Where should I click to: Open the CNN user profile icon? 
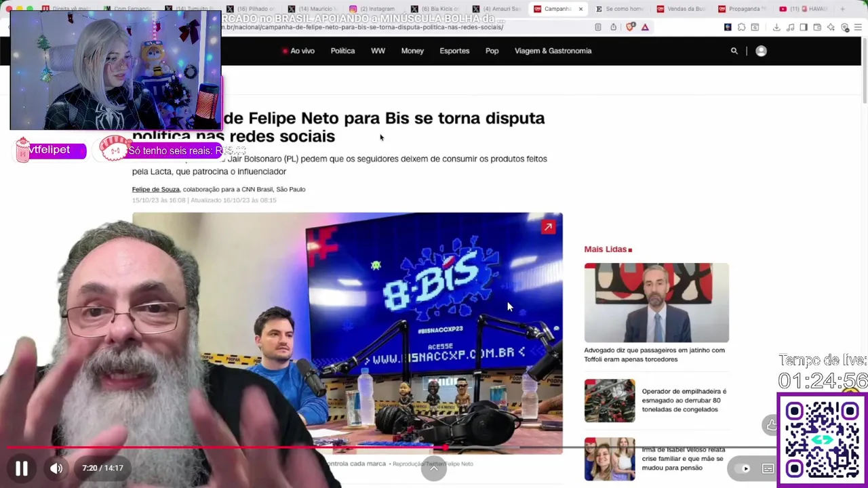[761, 51]
